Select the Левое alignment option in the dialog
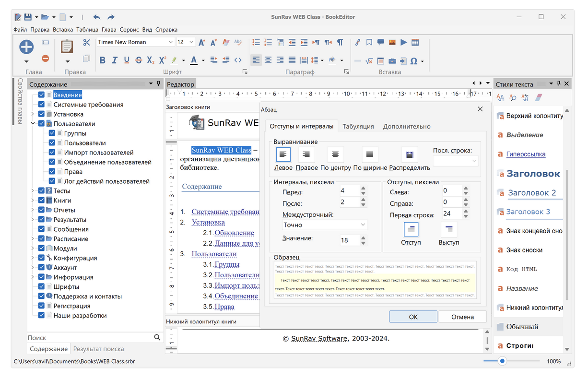Viewport: 588px width, 379px height. [283, 154]
